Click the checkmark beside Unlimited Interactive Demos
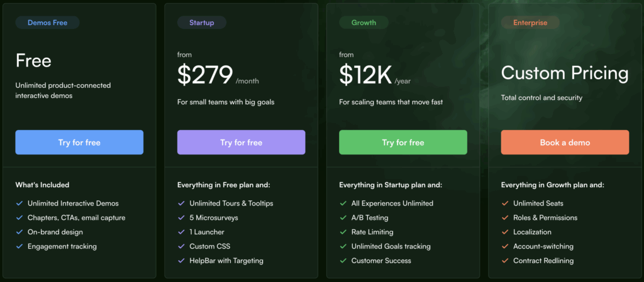Screen dimensions: 644x282 19,203
